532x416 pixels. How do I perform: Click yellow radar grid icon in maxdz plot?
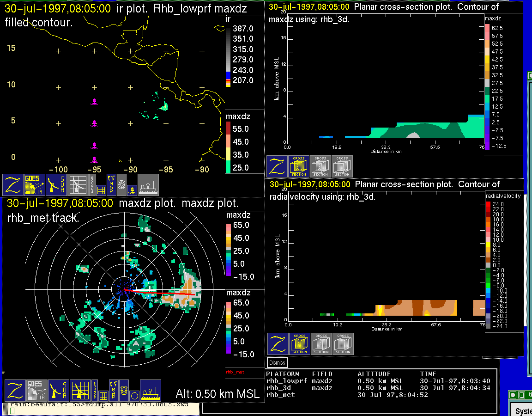coord(80,391)
